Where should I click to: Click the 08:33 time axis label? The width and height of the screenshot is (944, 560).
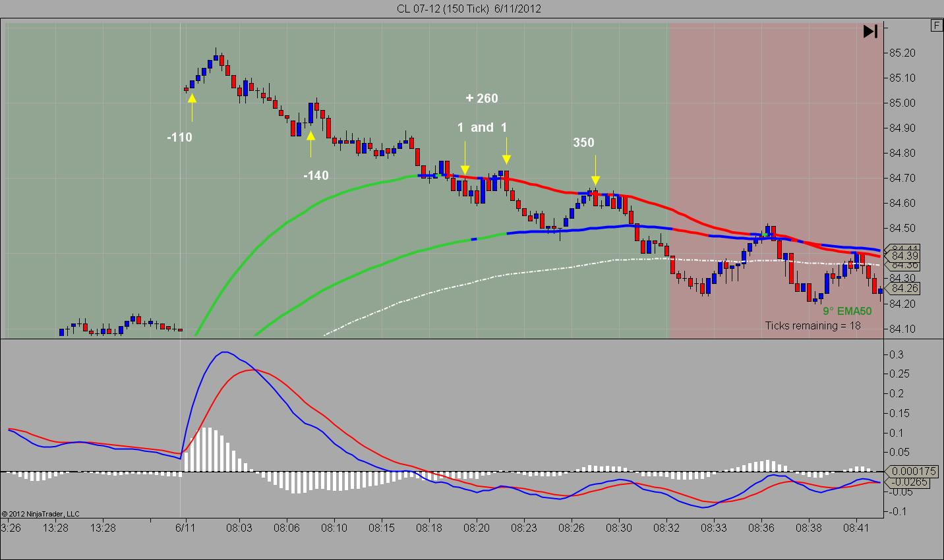(x=714, y=528)
